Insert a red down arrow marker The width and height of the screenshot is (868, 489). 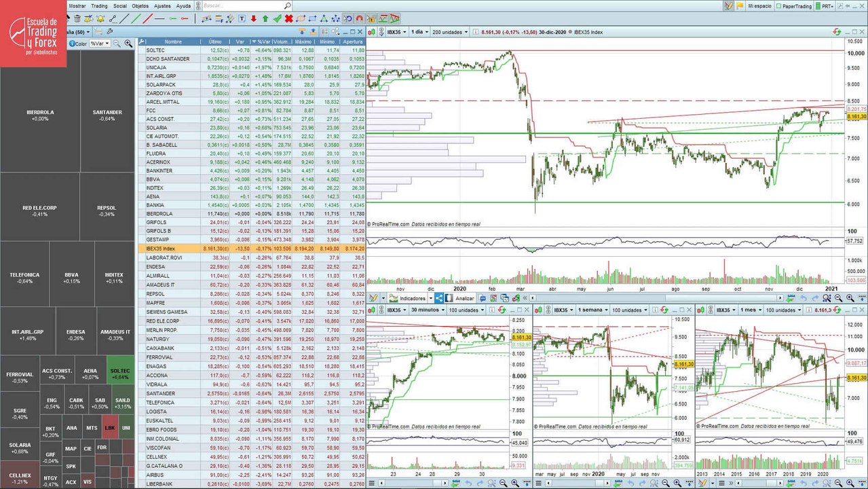[254, 18]
